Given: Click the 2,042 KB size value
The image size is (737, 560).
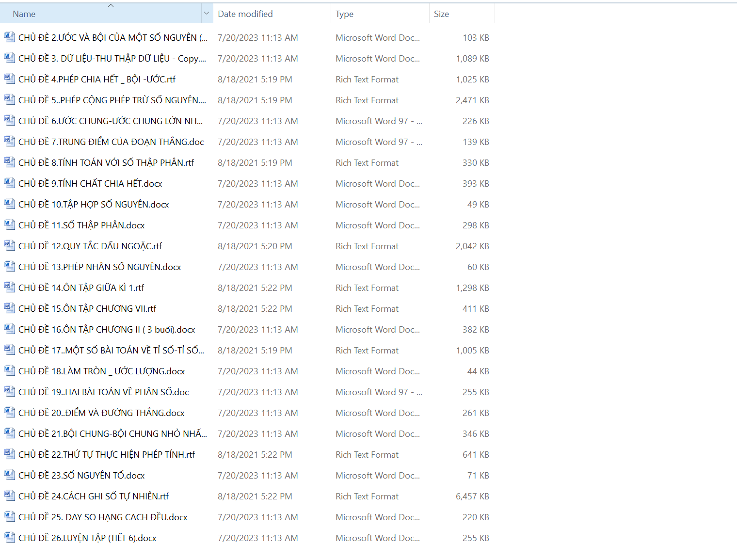Looking at the screenshot, I should (x=472, y=246).
